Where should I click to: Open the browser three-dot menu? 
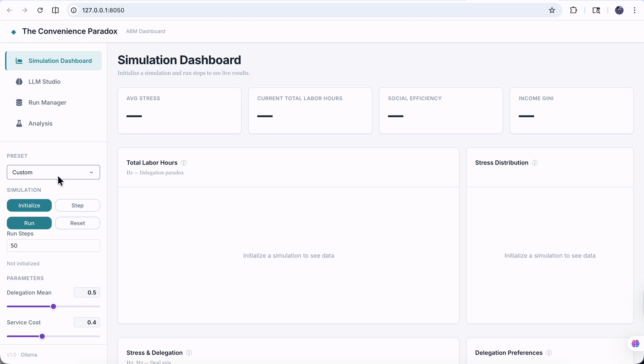pyautogui.click(x=635, y=10)
